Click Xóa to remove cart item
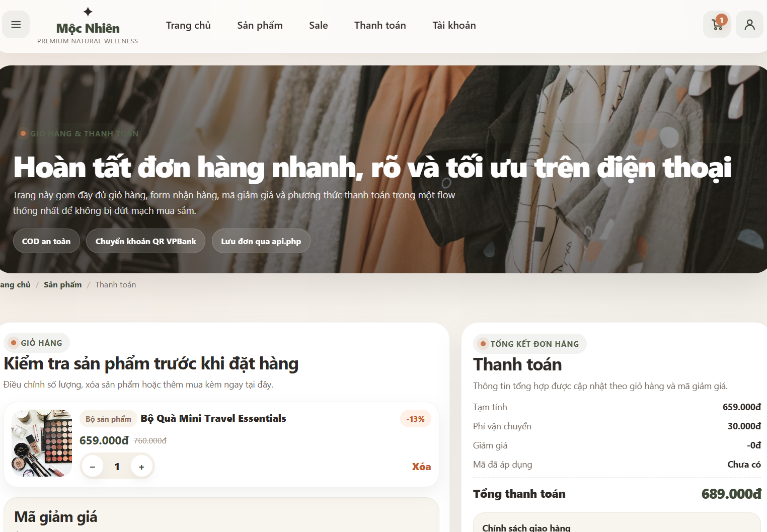The width and height of the screenshot is (767, 532). click(422, 467)
